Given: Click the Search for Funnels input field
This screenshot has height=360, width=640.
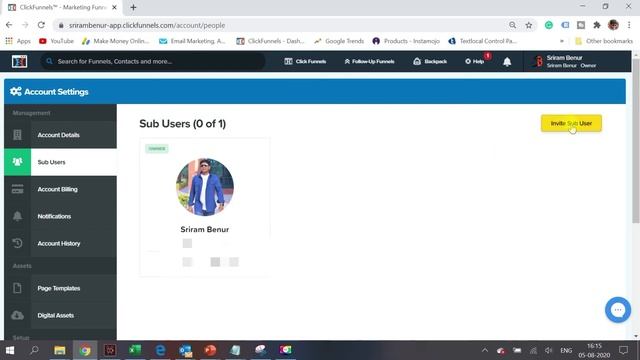Looking at the screenshot, I should coord(153,61).
